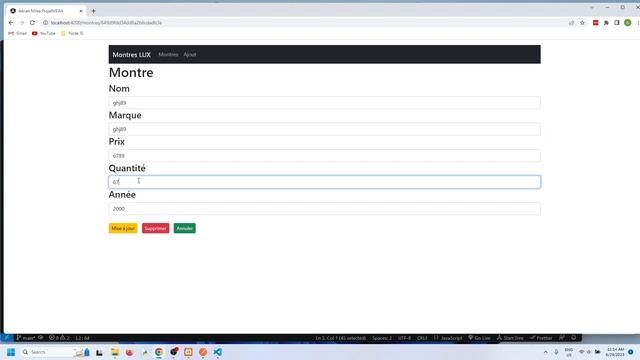
Task: Close the current browser tab
Action: coord(81,11)
